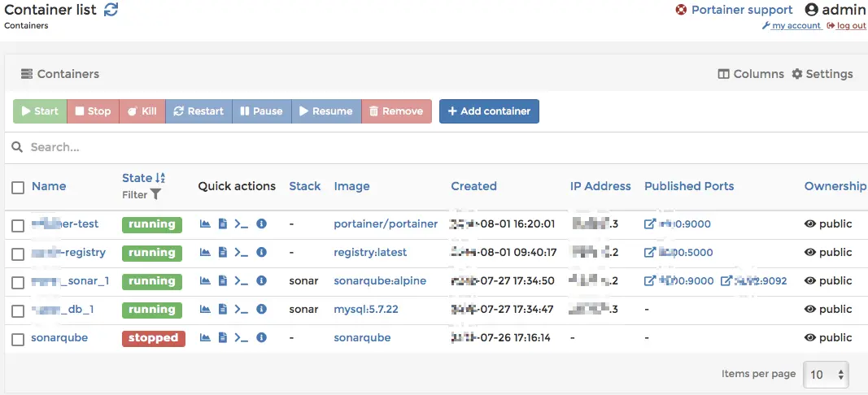Open console icon for mysql:5.7.22 row
Viewport: 868px width, 395px height.
[241, 309]
